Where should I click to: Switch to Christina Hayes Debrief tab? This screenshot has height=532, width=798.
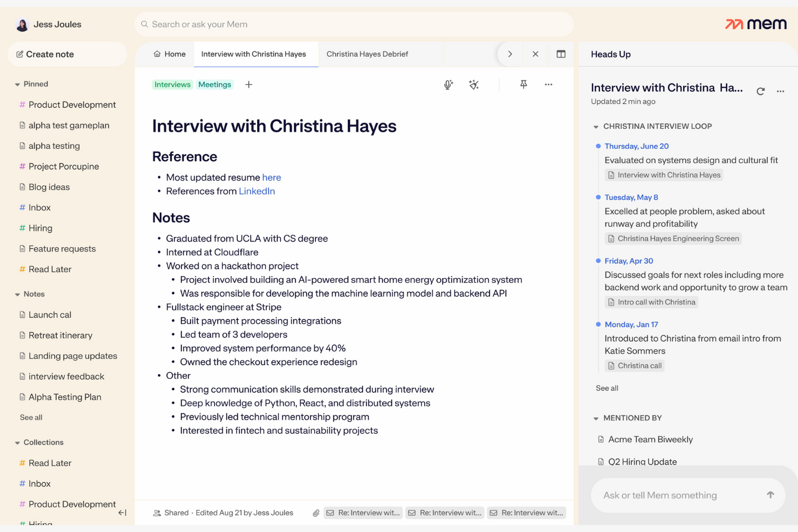(367, 54)
